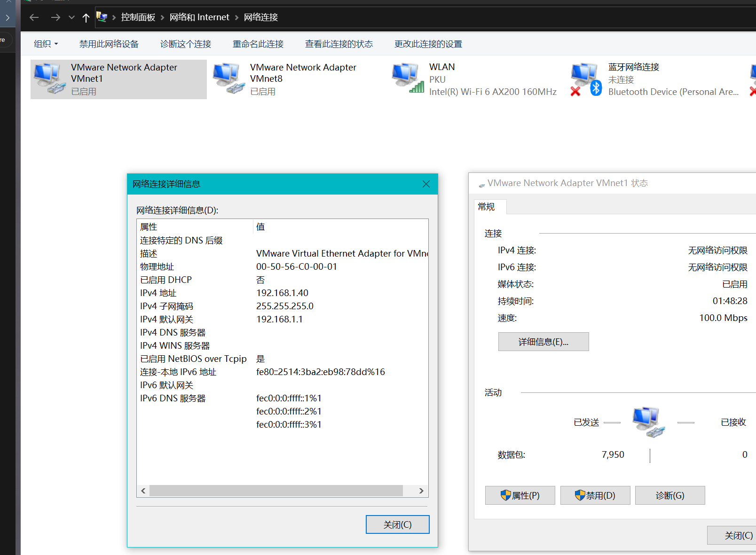Click the 192.168.1.40 value

[x=282, y=293]
